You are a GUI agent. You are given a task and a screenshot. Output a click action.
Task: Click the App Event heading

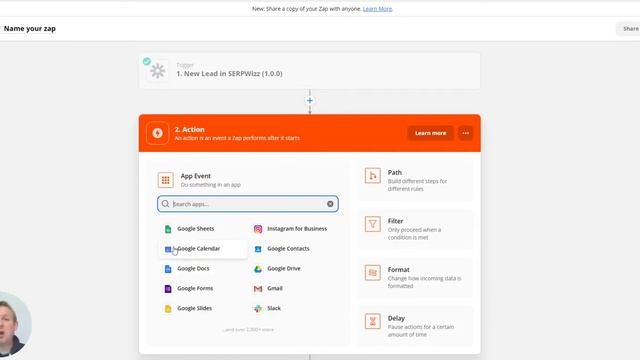click(196, 176)
